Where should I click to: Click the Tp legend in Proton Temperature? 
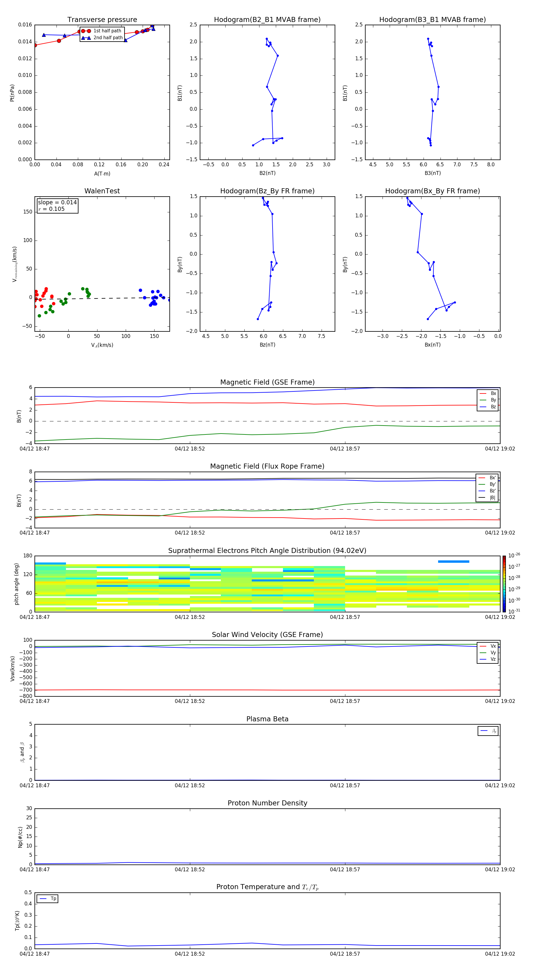coord(48,899)
